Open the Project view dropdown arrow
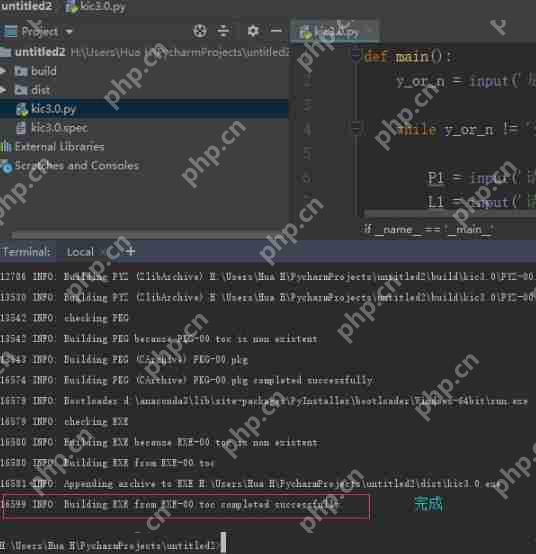The height and width of the screenshot is (554, 536). [x=69, y=32]
